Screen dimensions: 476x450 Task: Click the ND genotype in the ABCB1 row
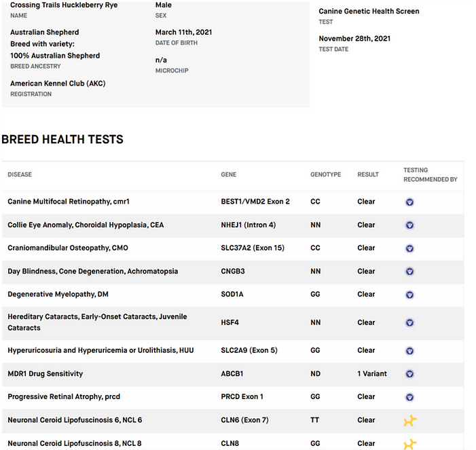[x=316, y=374]
